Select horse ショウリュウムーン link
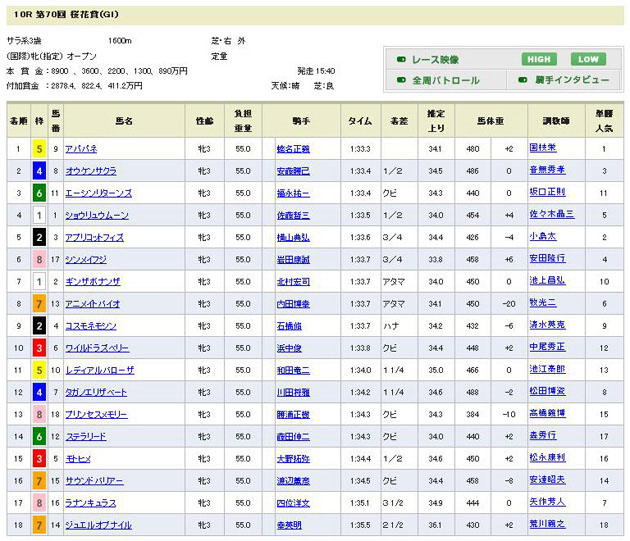 pos(95,215)
